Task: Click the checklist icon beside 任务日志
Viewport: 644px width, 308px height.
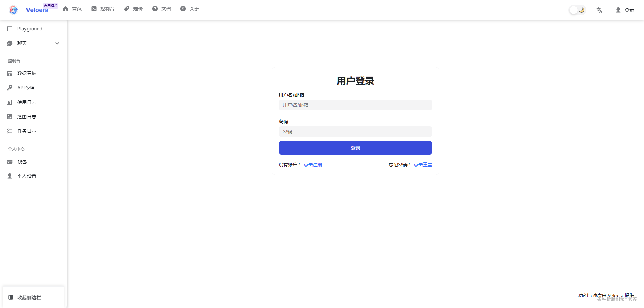Action: pyautogui.click(x=10, y=131)
